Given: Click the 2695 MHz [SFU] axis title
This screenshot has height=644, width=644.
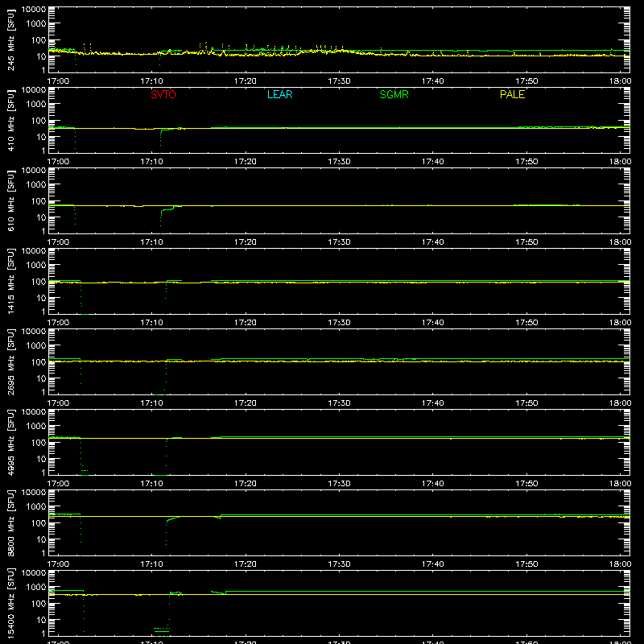Looking at the screenshot, I should [x=10, y=361].
